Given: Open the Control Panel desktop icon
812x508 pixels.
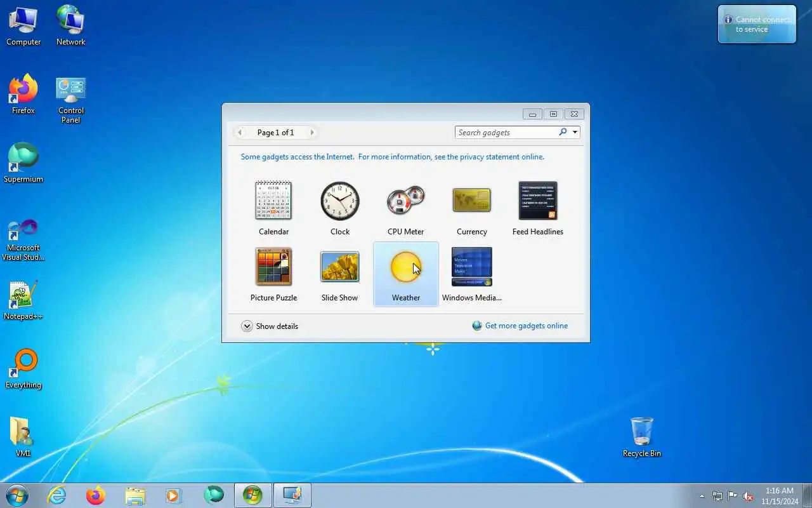Looking at the screenshot, I should point(70,100).
